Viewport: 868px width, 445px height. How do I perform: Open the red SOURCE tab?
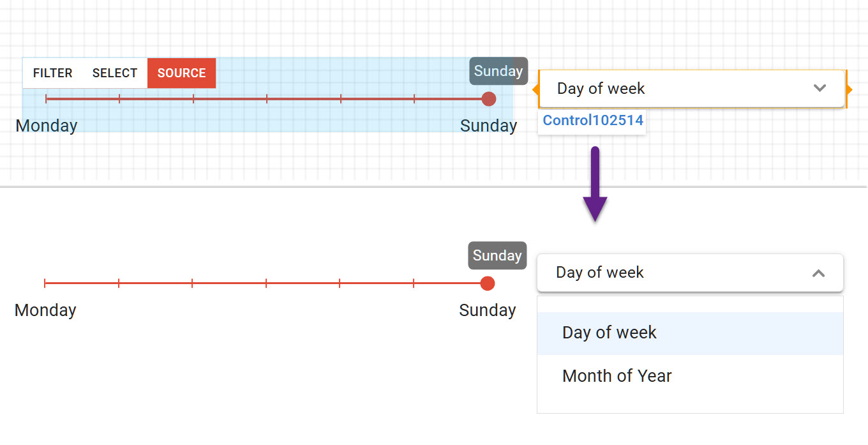181,73
